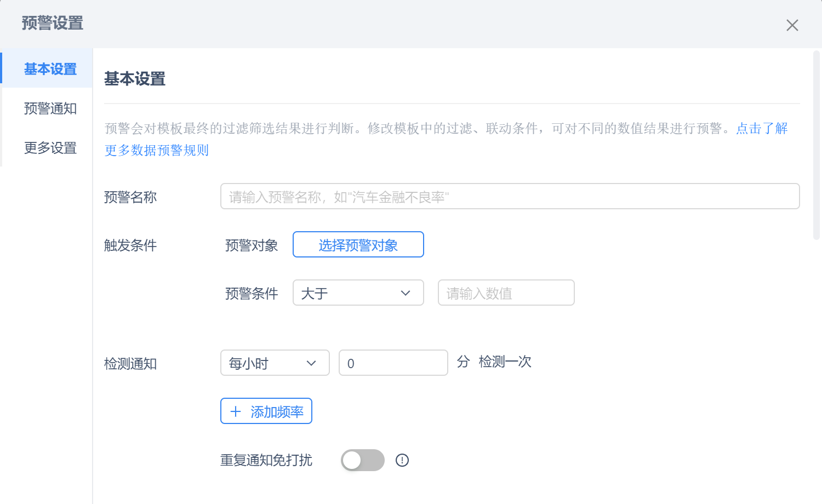This screenshot has width=822, height=504.
Task: Click the info icon beside 重复通知免打扰
Action: click(402, 460)
